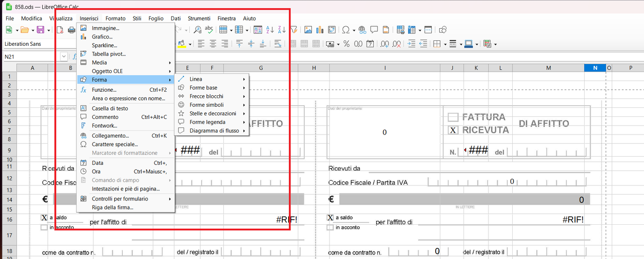This screenshot has height=259, width=644.
Task: Open Find and Replace magnifier icon
Action: click(198, 30)
